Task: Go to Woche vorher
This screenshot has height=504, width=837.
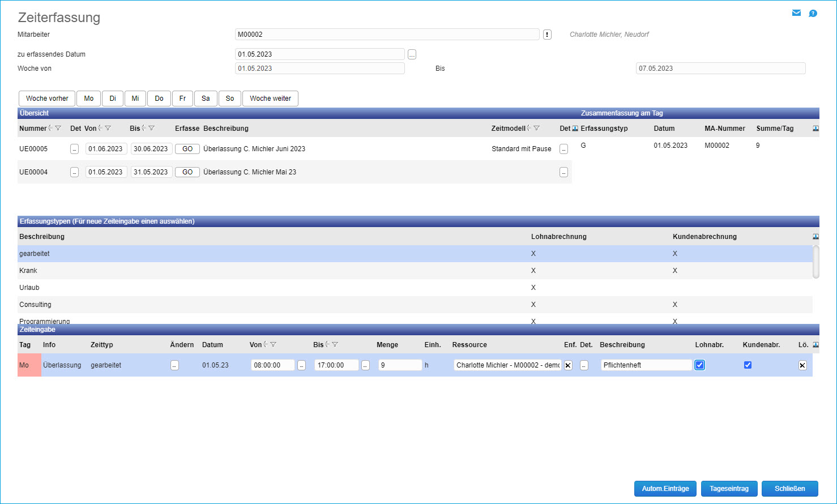Action: pyautogui.click(x=47, y=99)
